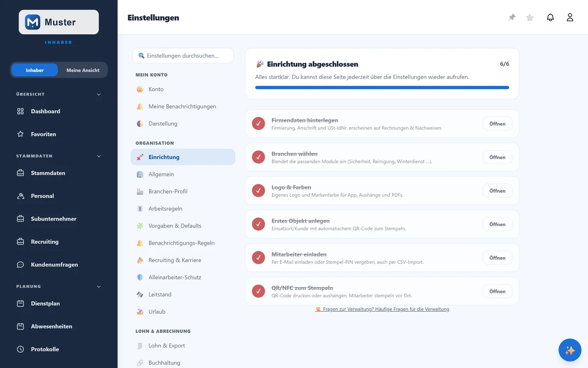
Task: Switch to Meine Ansicht view
Action: coord(83,70)
